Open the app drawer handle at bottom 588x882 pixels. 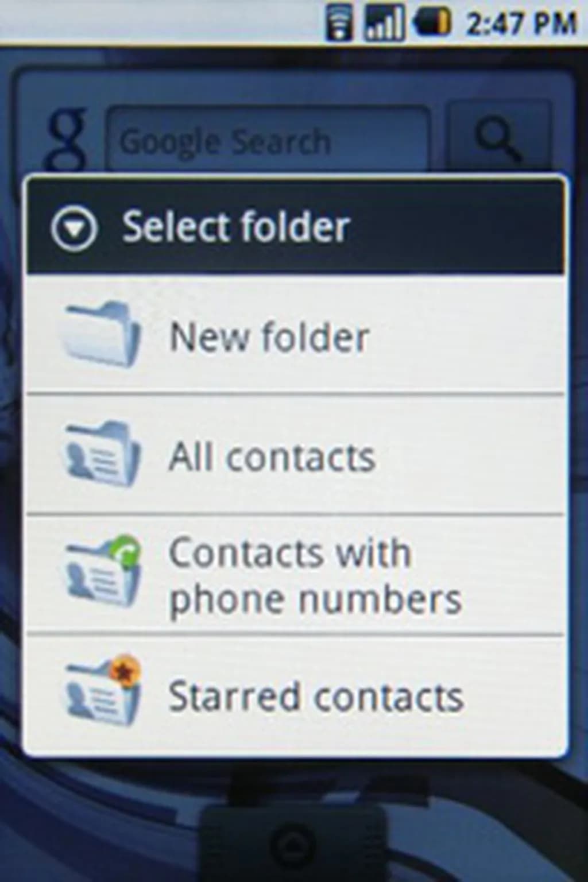coord(294,843)
